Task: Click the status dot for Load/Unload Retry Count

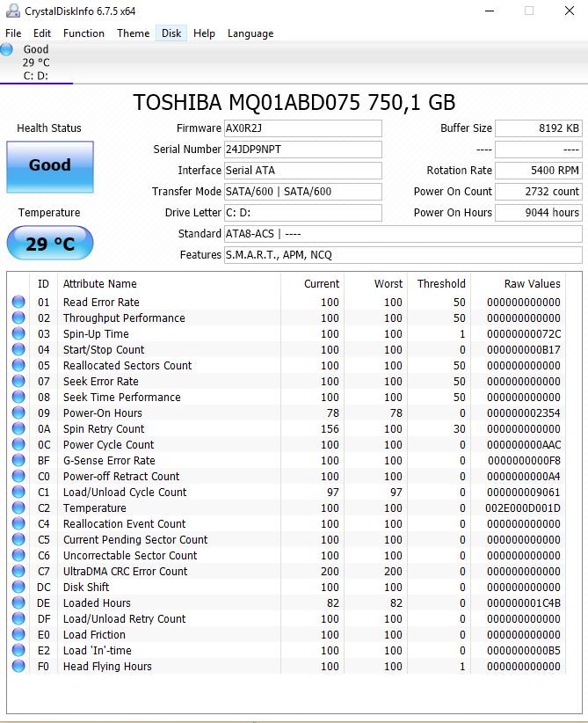Action: click(18, 617)
